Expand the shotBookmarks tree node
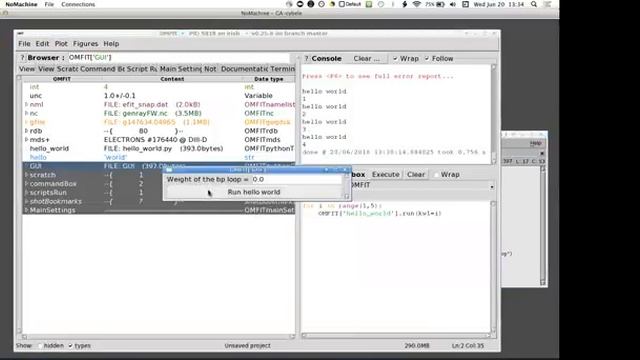 point(27,201)
